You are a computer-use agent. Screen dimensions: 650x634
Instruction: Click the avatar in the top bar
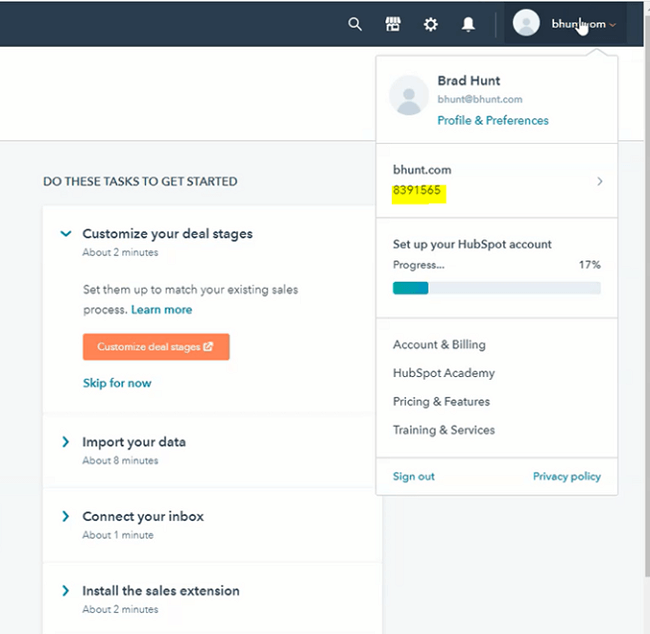point(526,23)
